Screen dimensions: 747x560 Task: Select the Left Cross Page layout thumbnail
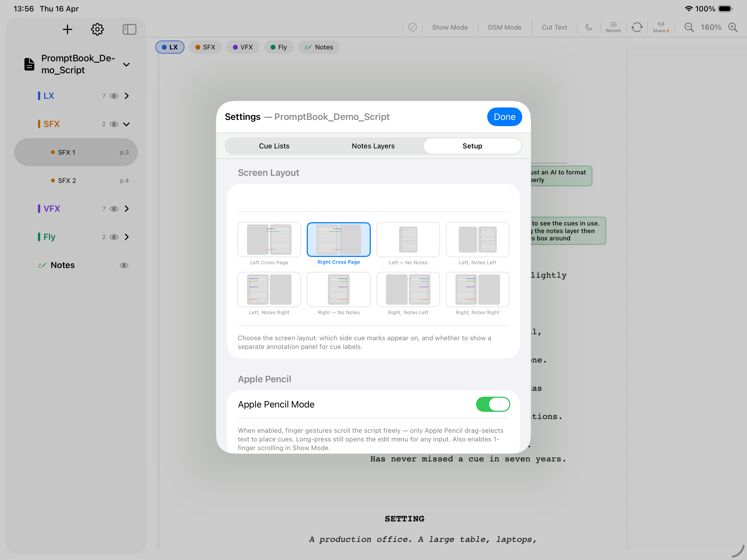(x=269, y=240)
